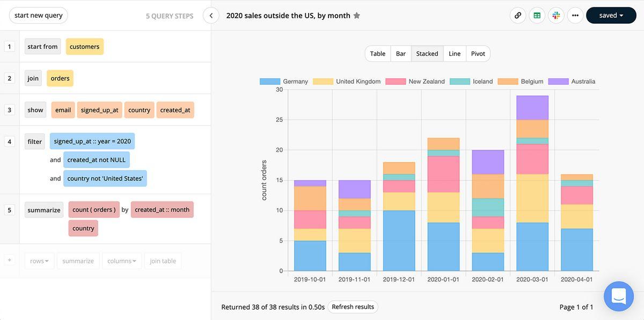Open the chat support bubble

619,296
